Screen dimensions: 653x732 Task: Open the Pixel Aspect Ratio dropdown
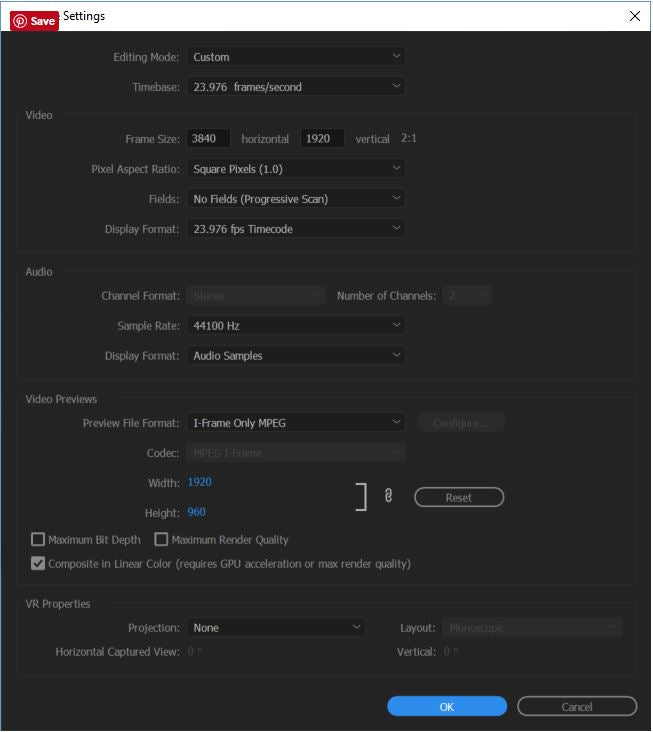tap(296, 169)
